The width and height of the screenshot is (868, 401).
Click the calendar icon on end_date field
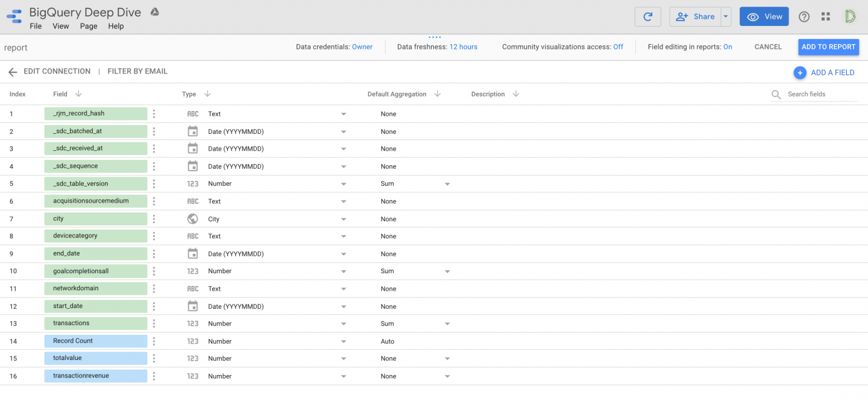click(193, 253)
